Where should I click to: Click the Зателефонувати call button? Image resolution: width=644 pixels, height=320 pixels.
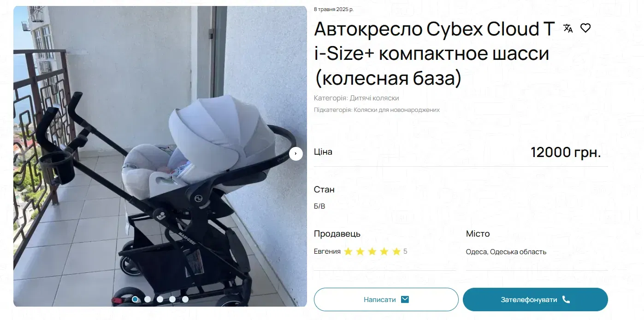coord(535,299)
